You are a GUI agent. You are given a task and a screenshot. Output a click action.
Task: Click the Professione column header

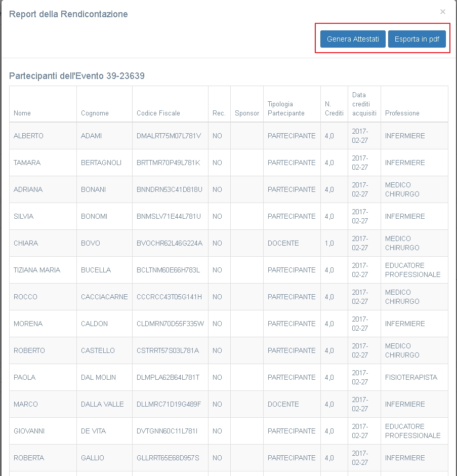(x=402, y=113)
